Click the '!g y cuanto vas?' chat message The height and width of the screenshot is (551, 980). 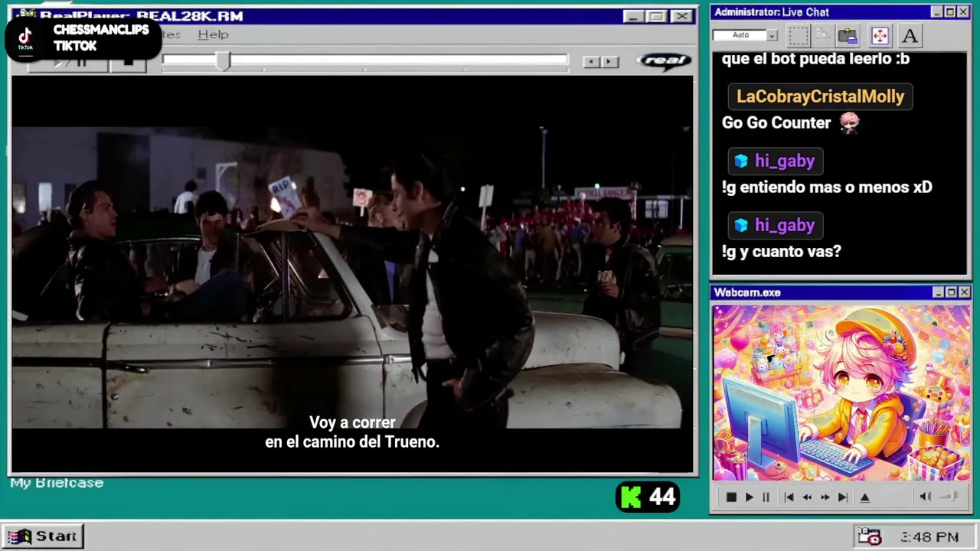tap(781, 251)
